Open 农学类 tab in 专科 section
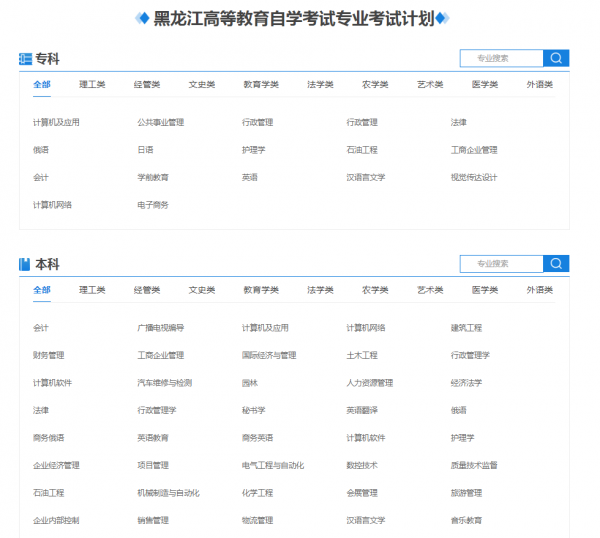Screen dimensions: 600x538 point(375,85)
